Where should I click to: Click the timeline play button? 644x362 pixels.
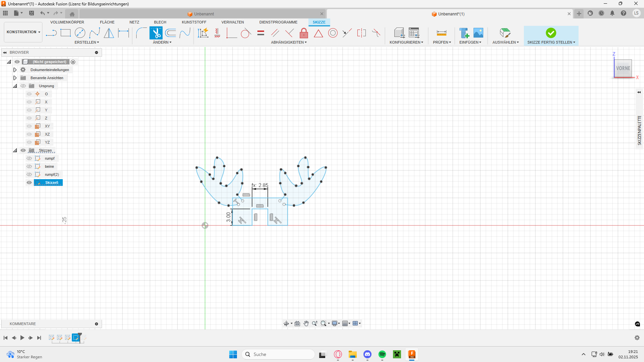(22, 338)
